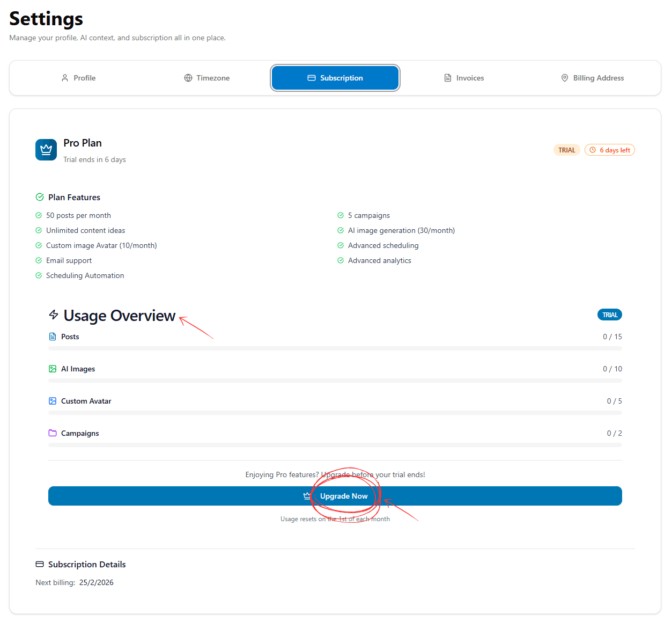Click the AI Images picture icon

point(53,369)
